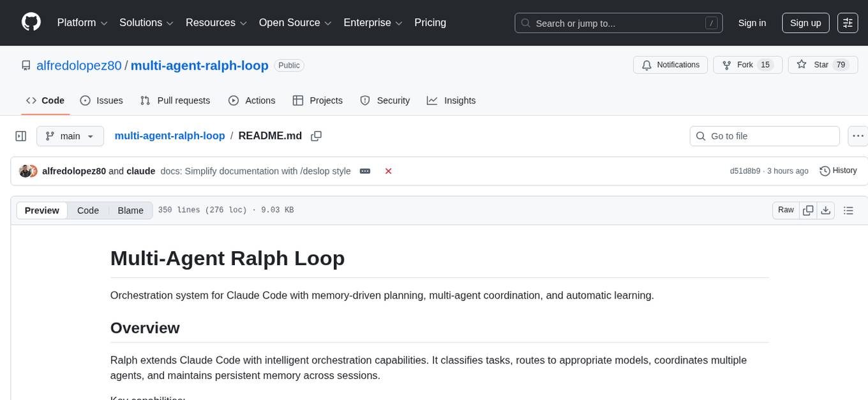
Task: Open the Actions tab
Action: click(x=252, y=100)
